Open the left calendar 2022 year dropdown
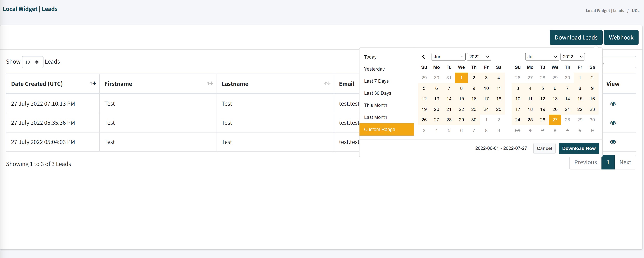This screenshot has width=644, height=258. coord(479,57)
